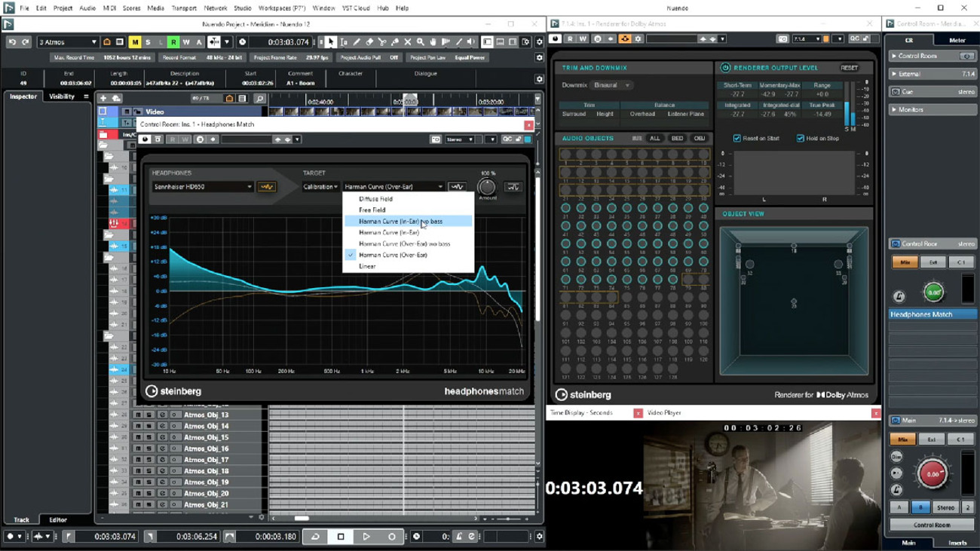Open the Sennheiser HD650 headphones dropdown
Image resolution: width=980 pixels, height=551 pixels.
tap(202, 187)
